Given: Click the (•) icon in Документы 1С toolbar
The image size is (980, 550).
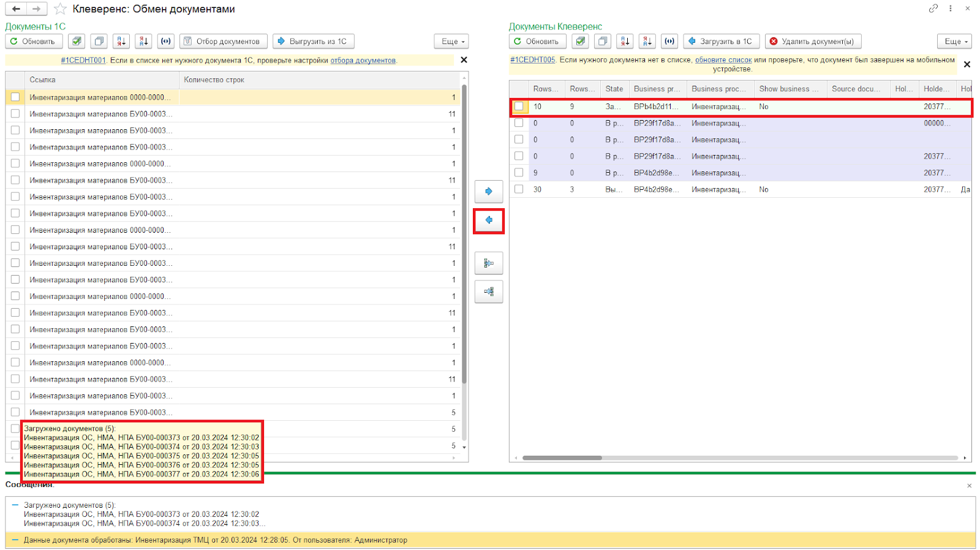Looking at the screenshot, I should pos(166,42).
